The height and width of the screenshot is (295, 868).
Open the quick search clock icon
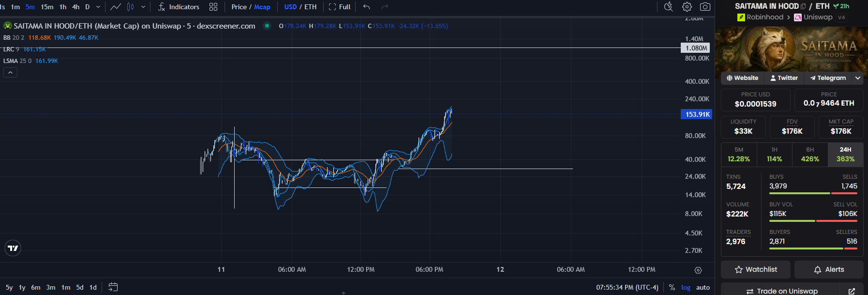click(669, 7)
